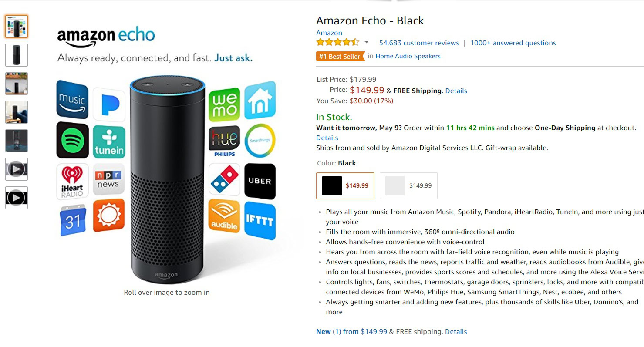Image resolution: width=644 pixels, height=347 pixels.
Task: Open Details link next to FREE Shipping
Action: pyautogui.click(x=456, y=91)
